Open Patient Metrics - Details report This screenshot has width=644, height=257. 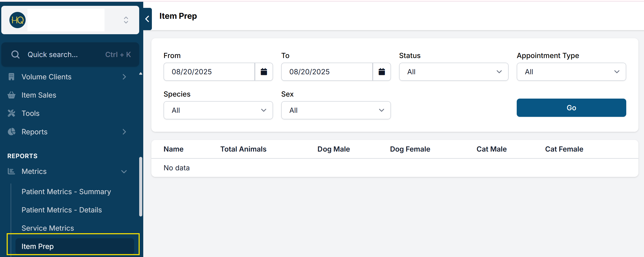tap(62, 210)
